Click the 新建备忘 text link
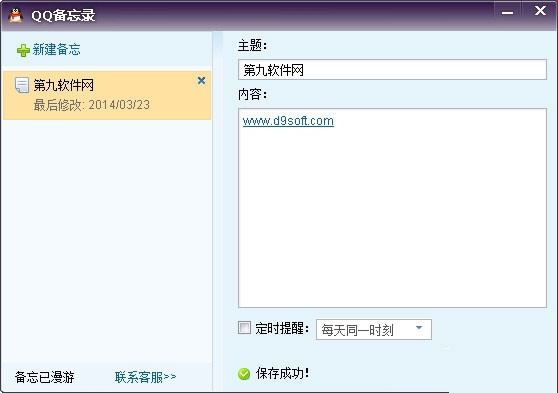 click(57, 49)
